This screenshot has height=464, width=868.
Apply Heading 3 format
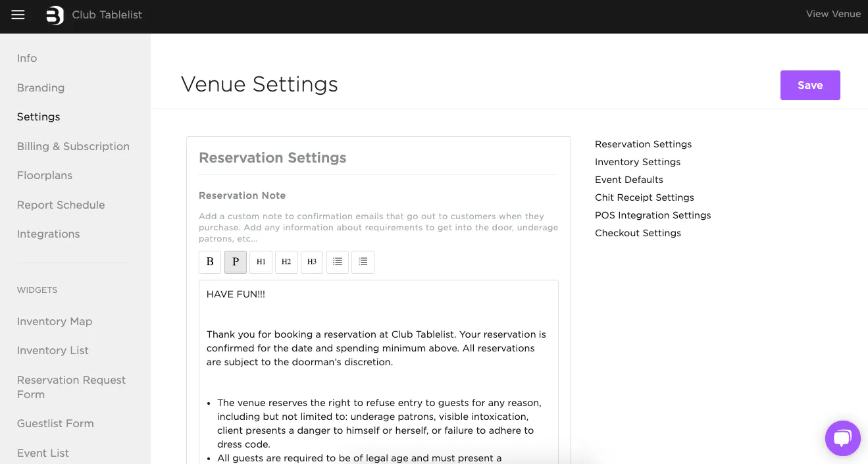point(312,262)
